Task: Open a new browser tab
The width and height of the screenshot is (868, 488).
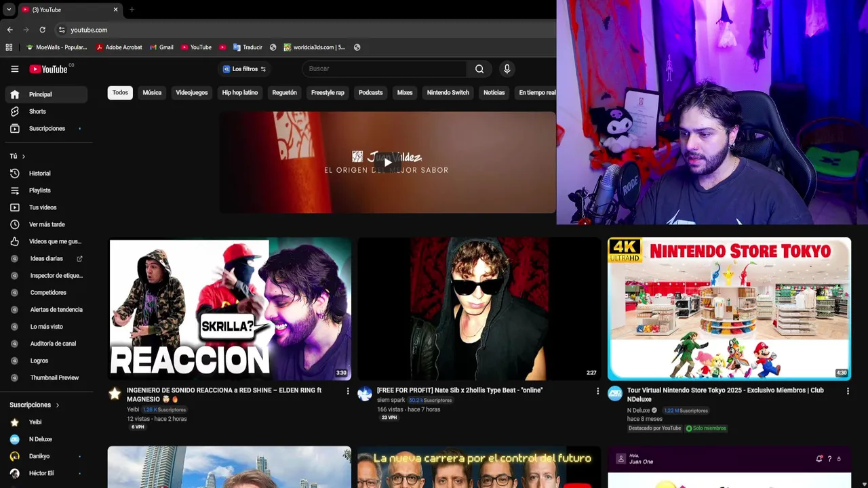Action: click(132, 9)
